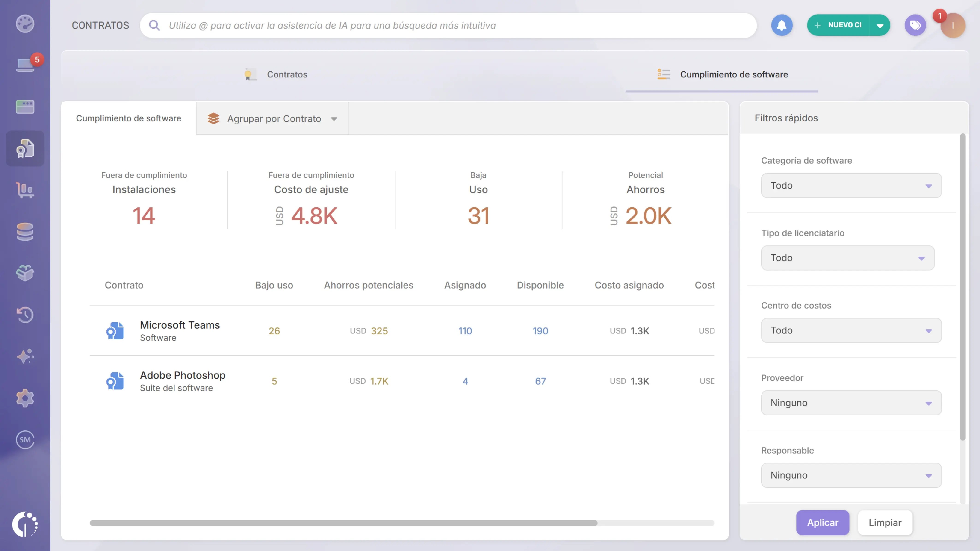The height and width of the screenshot is (551, 980).
Task: Select the inner Cumplimiento de software tab
Action: (x=129, y=118)
